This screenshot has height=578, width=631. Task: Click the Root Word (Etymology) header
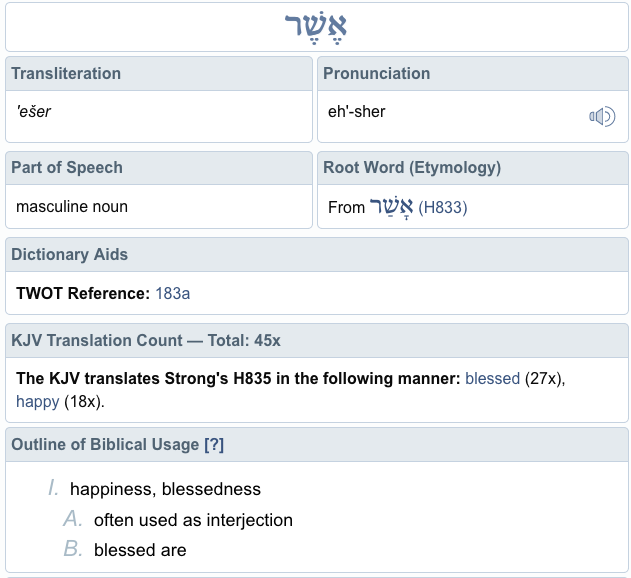pos(412,168)
